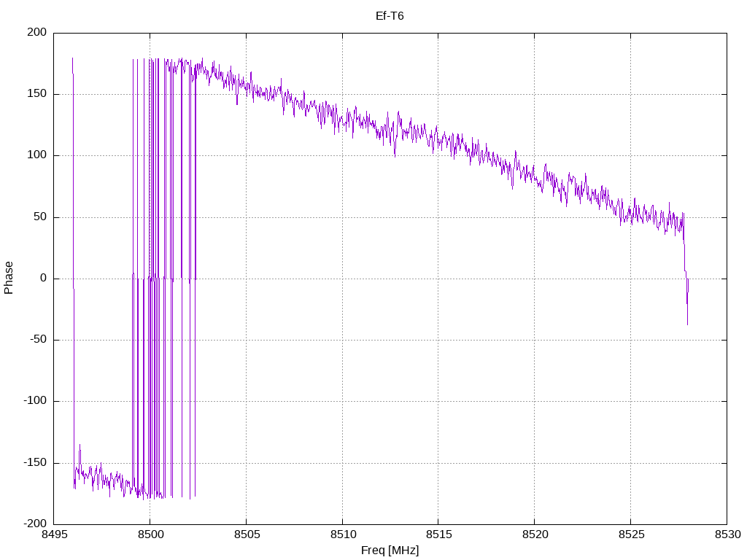Image resolution: width=747 pixels, height=560 pixels.
Task: Click the Phase y-axis label
Action: 9,278
